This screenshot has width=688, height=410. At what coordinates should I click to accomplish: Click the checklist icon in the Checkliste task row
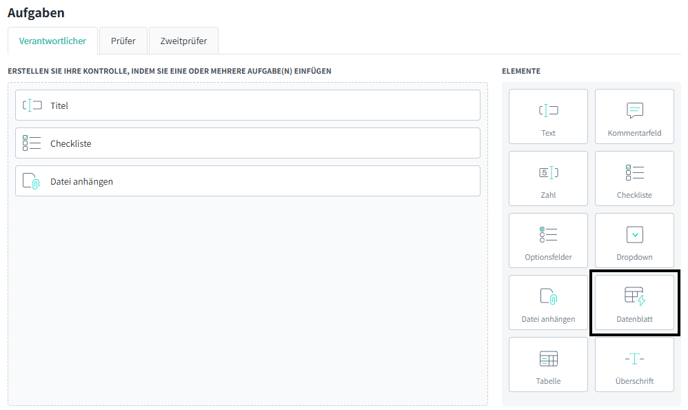[x=32, y=143]
